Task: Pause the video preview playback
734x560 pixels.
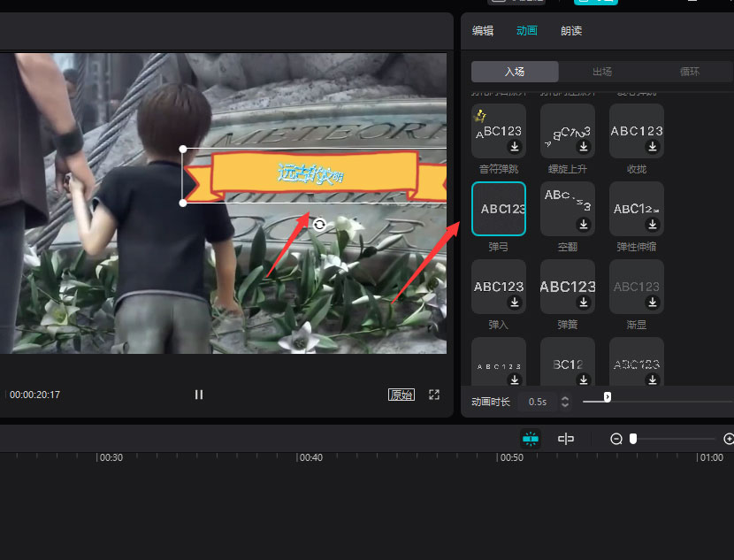Action: (199, 395)
